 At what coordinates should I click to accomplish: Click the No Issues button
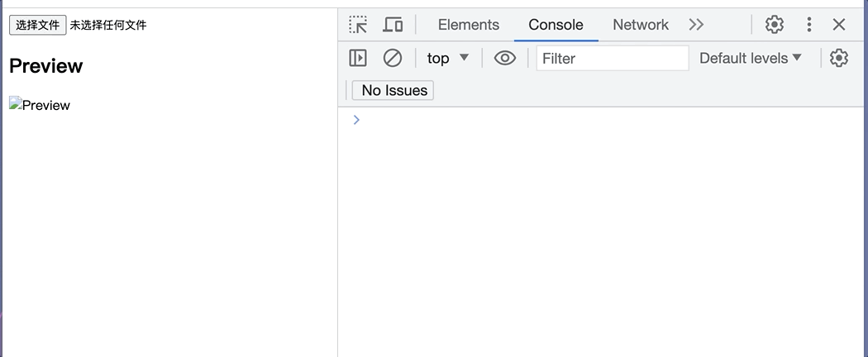click(393, 90)
